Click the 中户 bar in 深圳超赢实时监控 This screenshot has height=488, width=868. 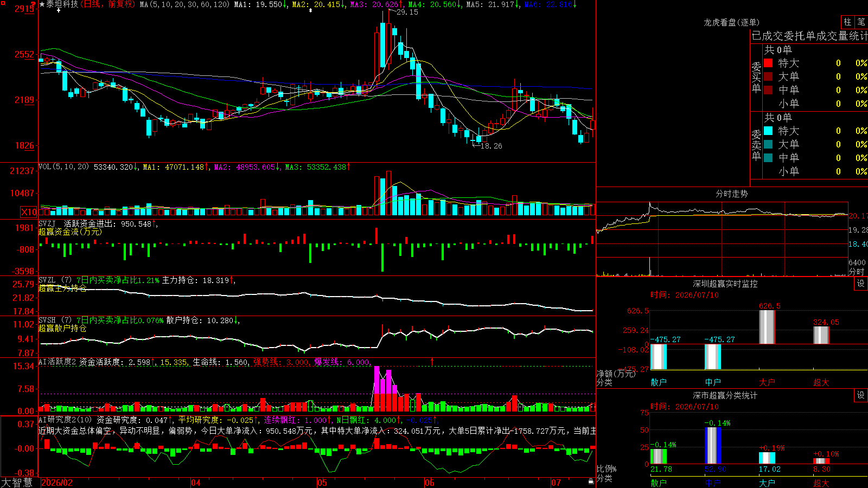coord(713,357)
